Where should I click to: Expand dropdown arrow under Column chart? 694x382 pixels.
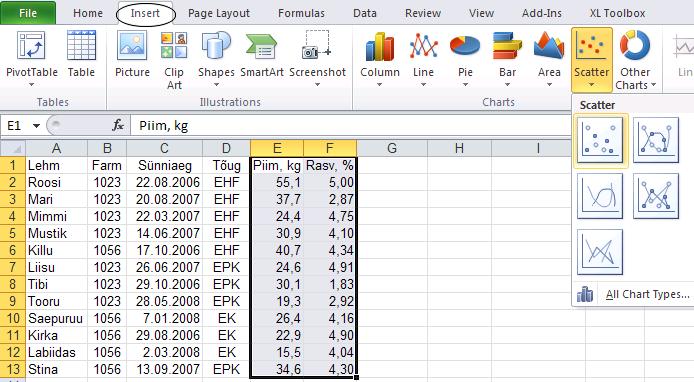pyautogui.click(x=379, y=85)
